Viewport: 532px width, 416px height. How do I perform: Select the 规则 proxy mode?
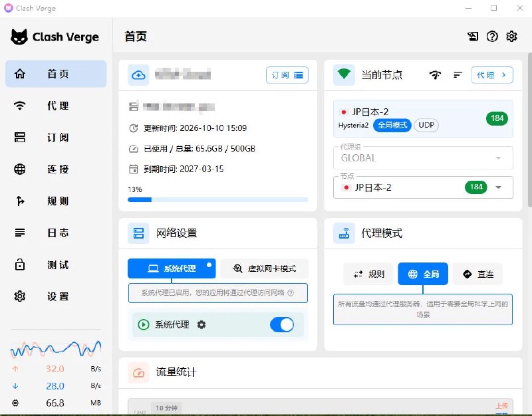pyautogui.click(x=368, y=274)
